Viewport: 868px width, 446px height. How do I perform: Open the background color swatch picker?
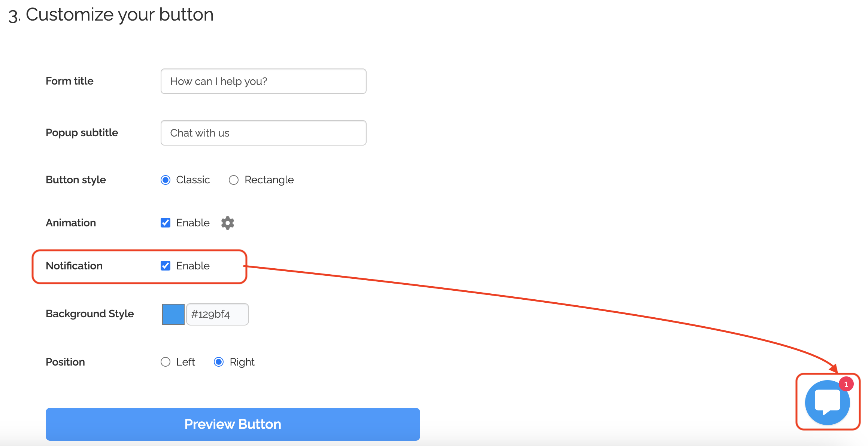coord(173,314)
